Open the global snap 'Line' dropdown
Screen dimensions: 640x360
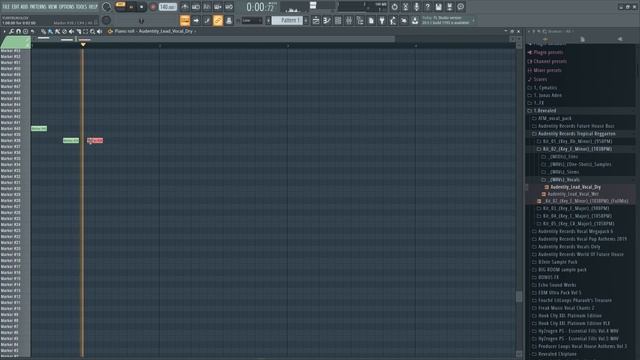point(252,20)
